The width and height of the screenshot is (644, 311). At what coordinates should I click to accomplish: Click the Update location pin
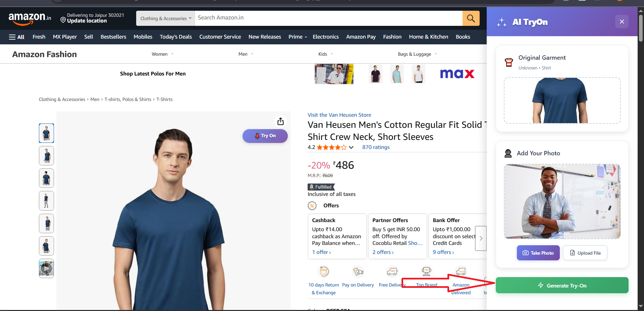click(x=63, y=20)
